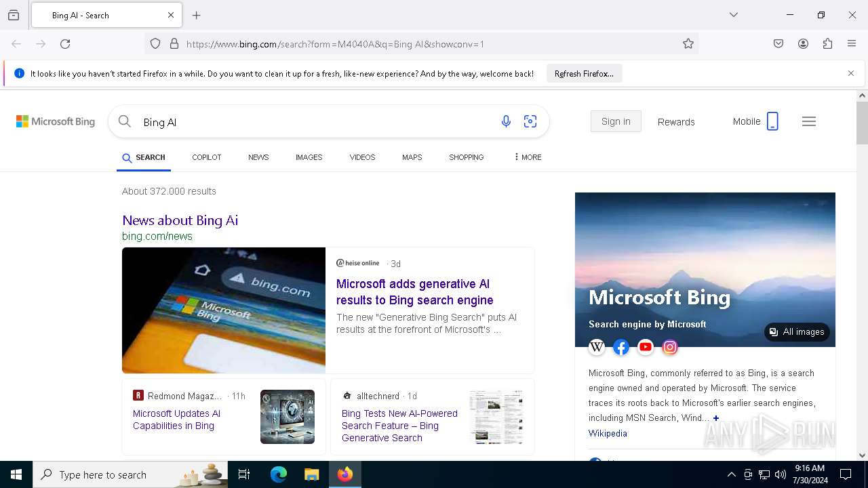This screenshot has height=488, width=868.
Task: Open the bing.com/news link
Action: [x=157, y=236]
